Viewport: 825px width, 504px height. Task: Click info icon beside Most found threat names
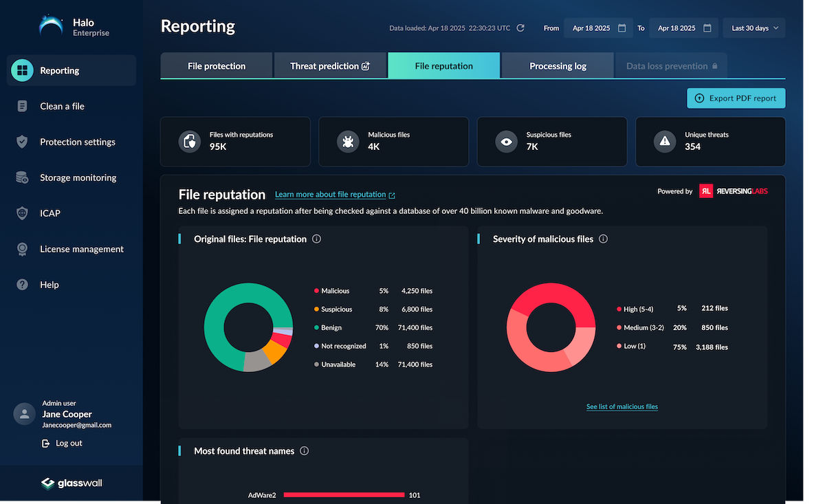pyautogui.click(x=305, y=451)
